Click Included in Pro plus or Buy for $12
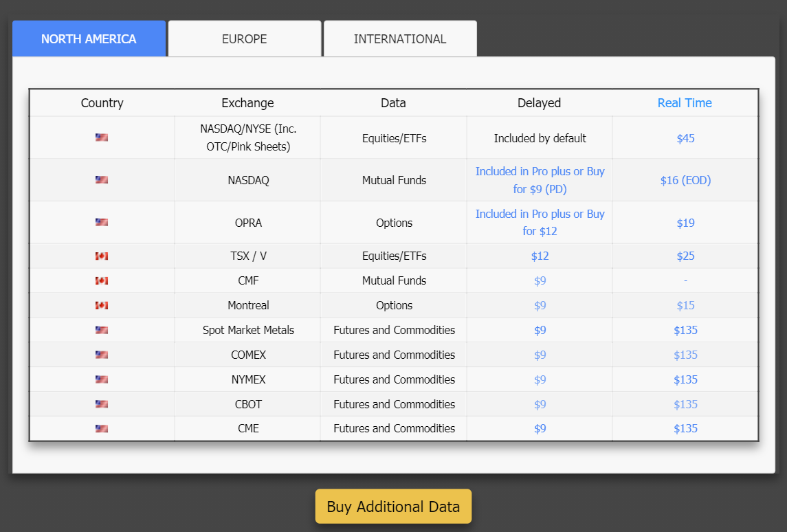 click(x=539, y=222)
